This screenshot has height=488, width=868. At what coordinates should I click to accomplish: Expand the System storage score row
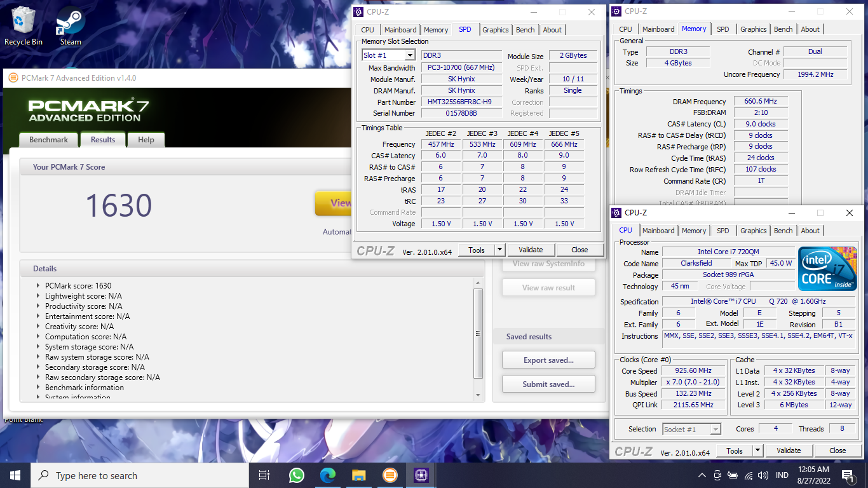pyautogui.click(x=38, y=347)
